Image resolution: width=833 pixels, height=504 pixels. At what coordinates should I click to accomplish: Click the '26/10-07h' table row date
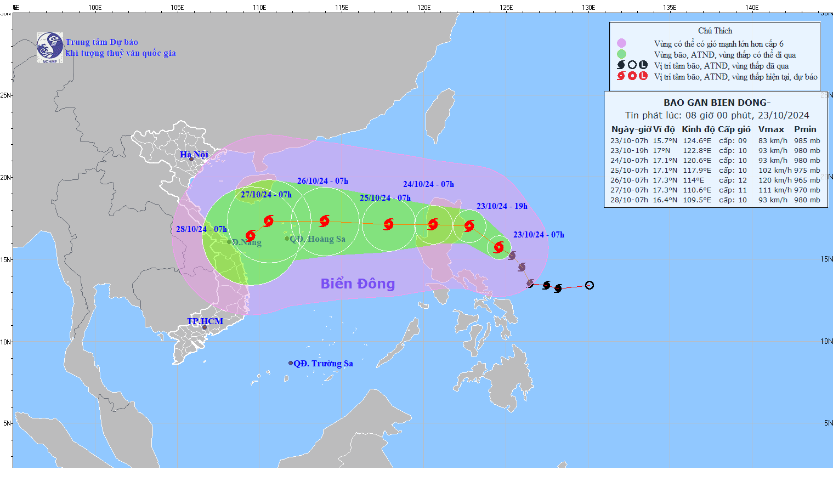tap(629, 180)
